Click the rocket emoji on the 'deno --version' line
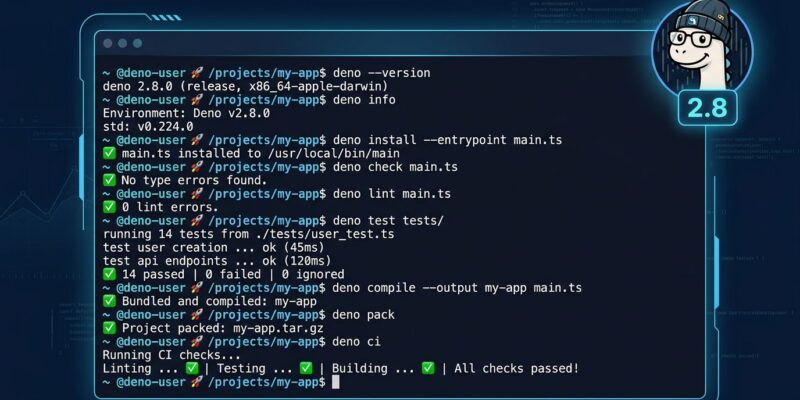 pyautogui.click(x=196, y=73)
